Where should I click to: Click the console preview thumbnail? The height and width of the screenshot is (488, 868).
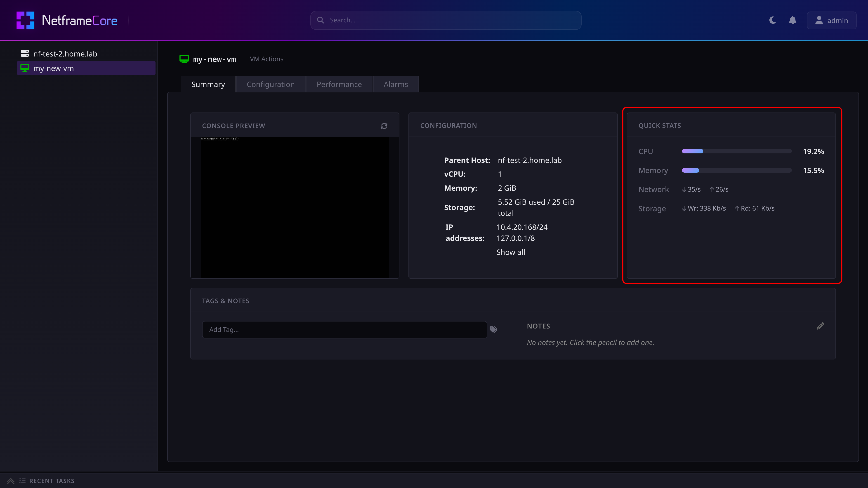(x=295, y=207)
